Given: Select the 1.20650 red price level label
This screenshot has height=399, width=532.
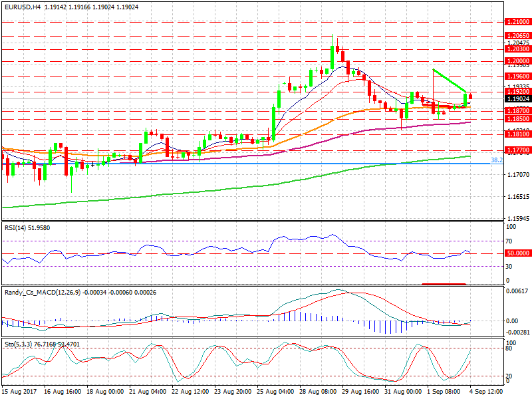Looking at the screenshot, I should [518, 36].
